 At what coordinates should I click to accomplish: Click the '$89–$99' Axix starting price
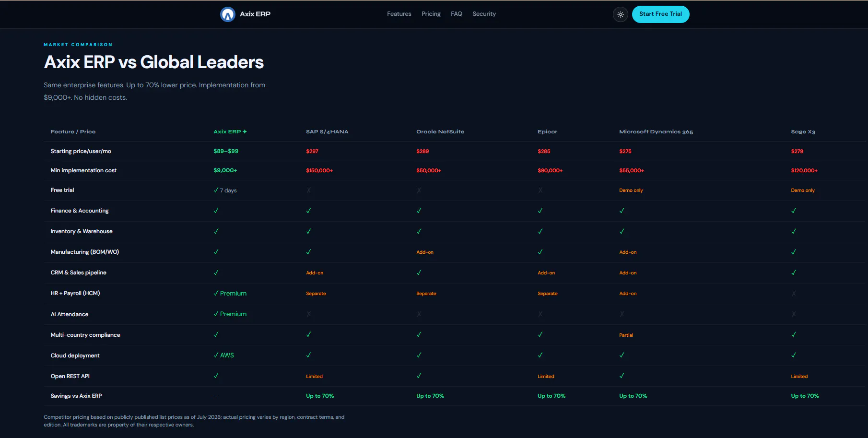point(226,151)
